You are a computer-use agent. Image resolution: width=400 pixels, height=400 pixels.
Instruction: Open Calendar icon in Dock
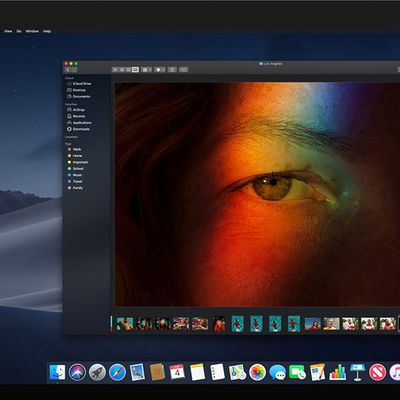click(177, 372)
